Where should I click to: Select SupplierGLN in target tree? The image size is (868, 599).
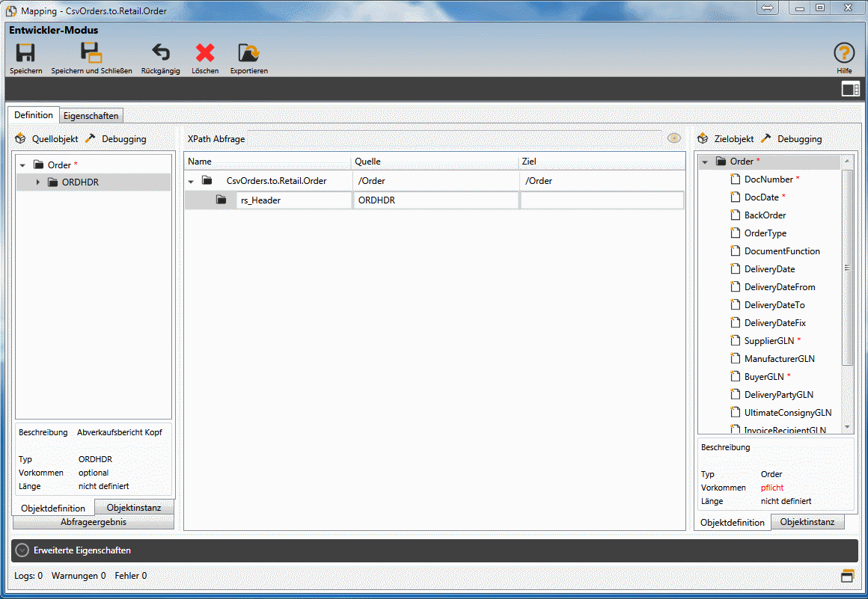pos(768,341)
